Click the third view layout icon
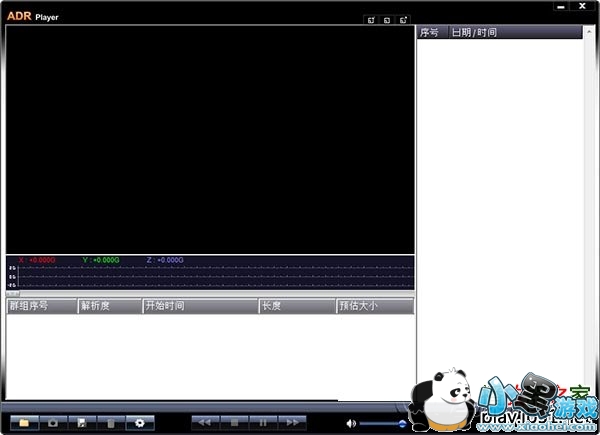Image resolution: width=600 pixels, height=435 pixels. click(x=403, y=20)
